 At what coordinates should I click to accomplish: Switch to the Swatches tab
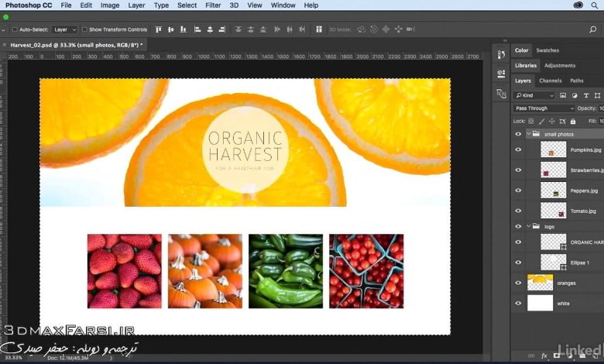tap(547, 50)
